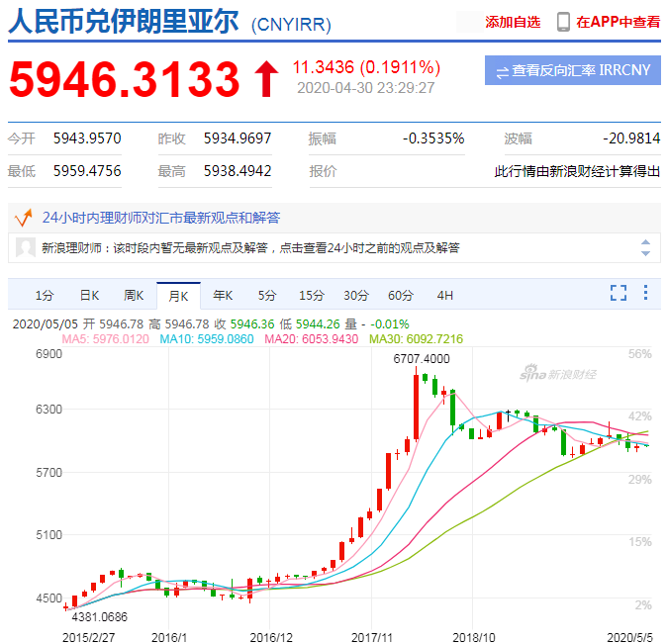
Task: View reverse rate IRRCNY button
Action: pyautogui.click(x=573, y=70)
